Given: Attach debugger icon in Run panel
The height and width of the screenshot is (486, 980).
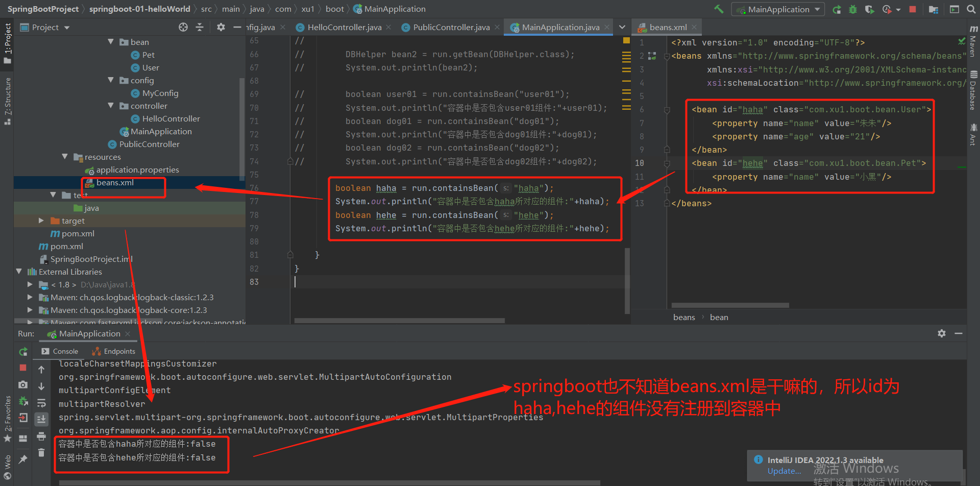Looking at the screenshot, I should (x=23, y=401).
